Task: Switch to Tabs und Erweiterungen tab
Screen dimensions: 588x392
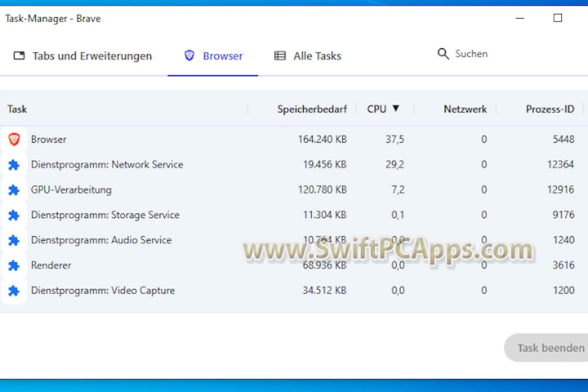Action: coord(82,56)
